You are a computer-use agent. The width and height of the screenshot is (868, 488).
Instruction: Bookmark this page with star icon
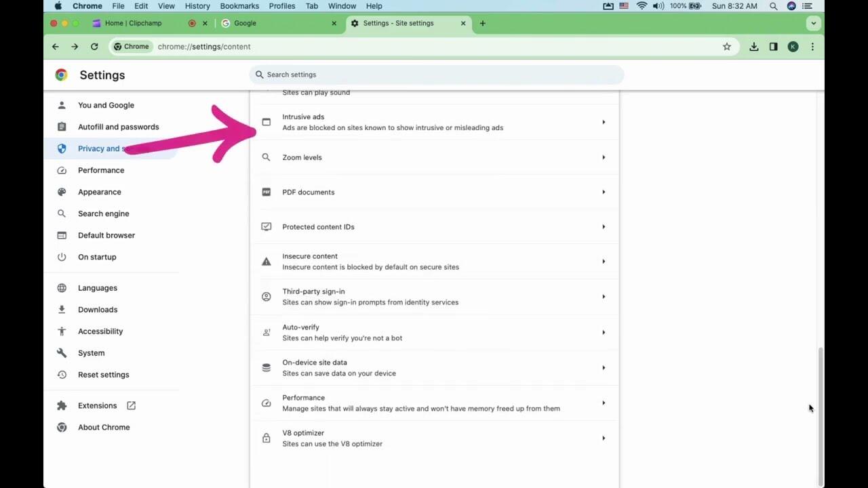point(727,47)
